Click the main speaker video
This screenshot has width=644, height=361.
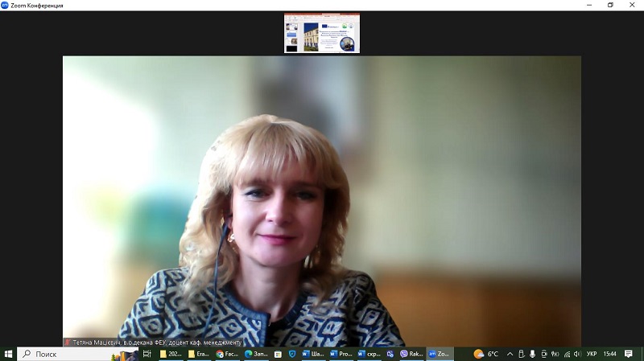(x=322, y=193)
